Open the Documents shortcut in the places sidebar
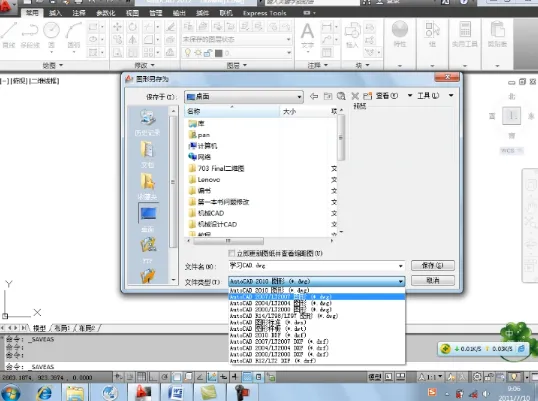 (x=148, y=154)
